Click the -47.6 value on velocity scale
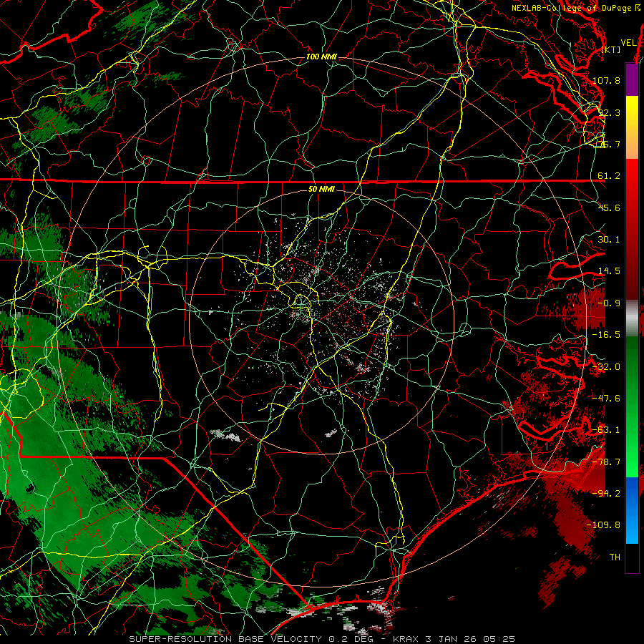 point(606,399)
